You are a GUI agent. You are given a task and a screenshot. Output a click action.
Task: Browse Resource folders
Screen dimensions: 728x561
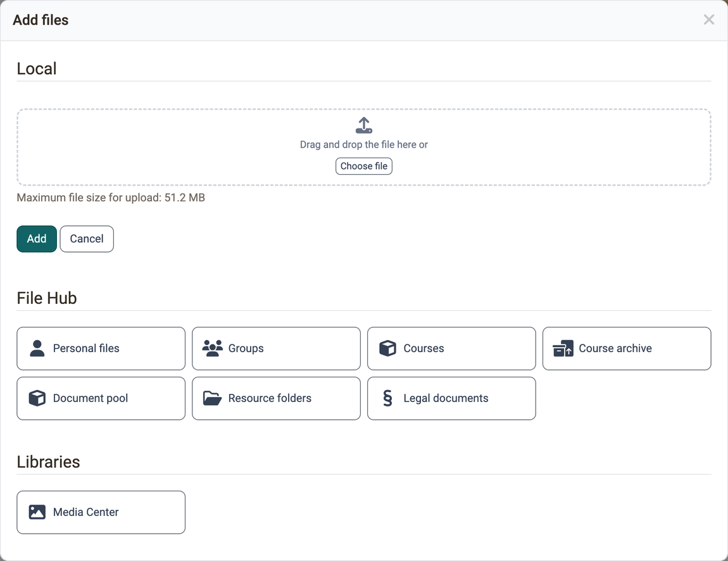pos(276,398)
